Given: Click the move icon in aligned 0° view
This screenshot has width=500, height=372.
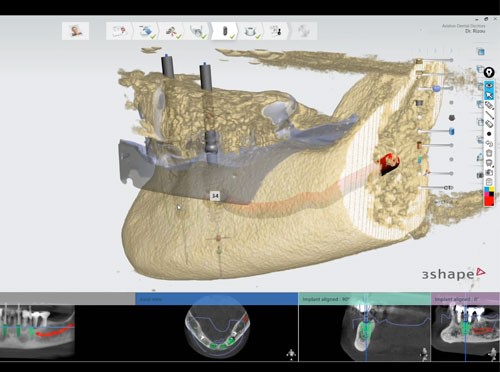Looking at the screenshot, I should click(x=494, y=354).
